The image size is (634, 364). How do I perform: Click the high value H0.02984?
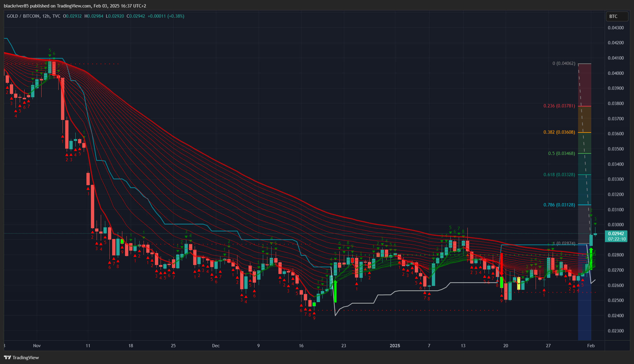coord(94,16)
